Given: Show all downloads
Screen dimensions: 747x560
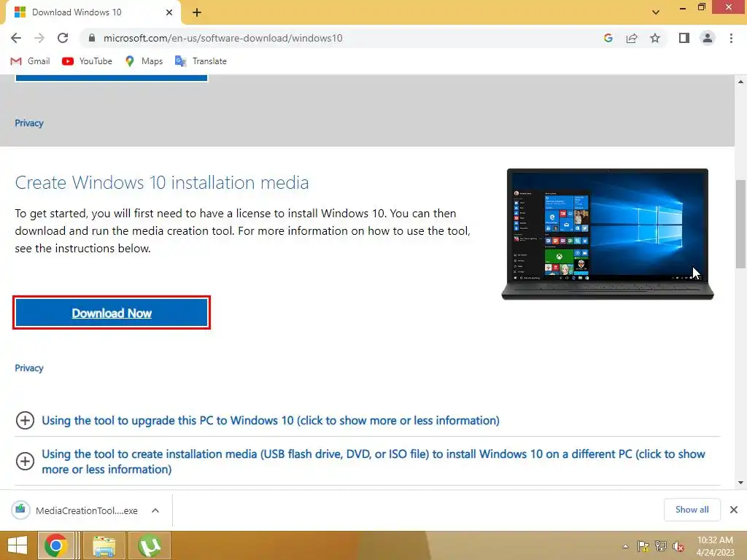Looking at the screenshot, I should 692,510.
